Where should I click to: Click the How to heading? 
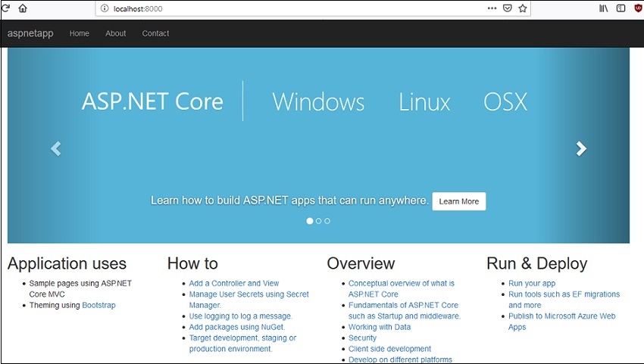click(192, 263)
